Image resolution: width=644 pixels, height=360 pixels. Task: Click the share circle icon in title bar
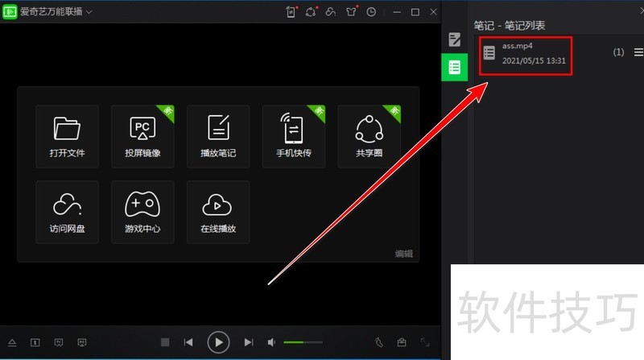pyautogui.click(x=311, y=12)
